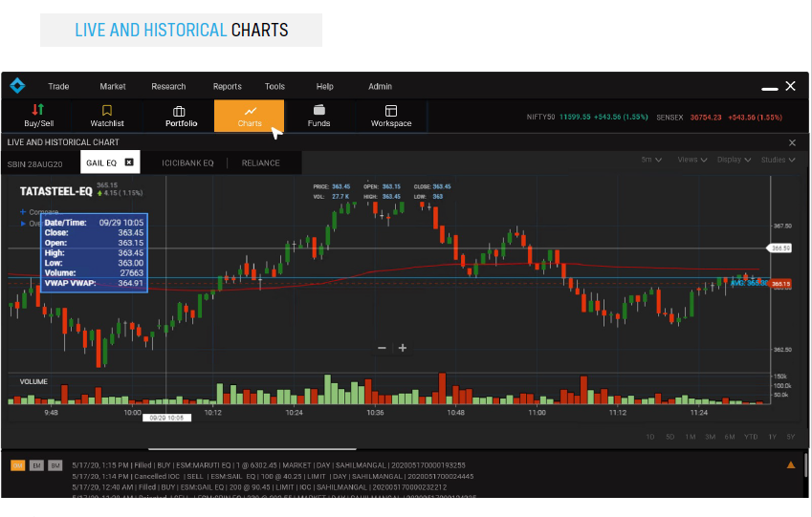The image size is (812, 517).
Task: Set chart range to 1D
Action: click(650, 437)
